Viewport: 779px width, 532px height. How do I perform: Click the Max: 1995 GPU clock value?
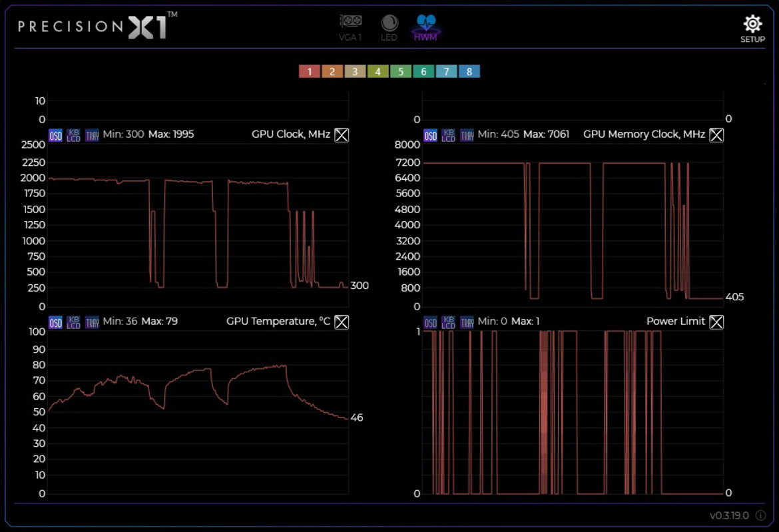171,134
